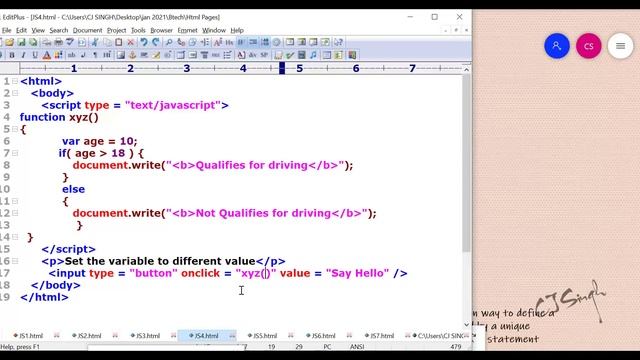Toggle the fold marker on line 14
This screenshot has height=360, width=640.
coord(15,237)
